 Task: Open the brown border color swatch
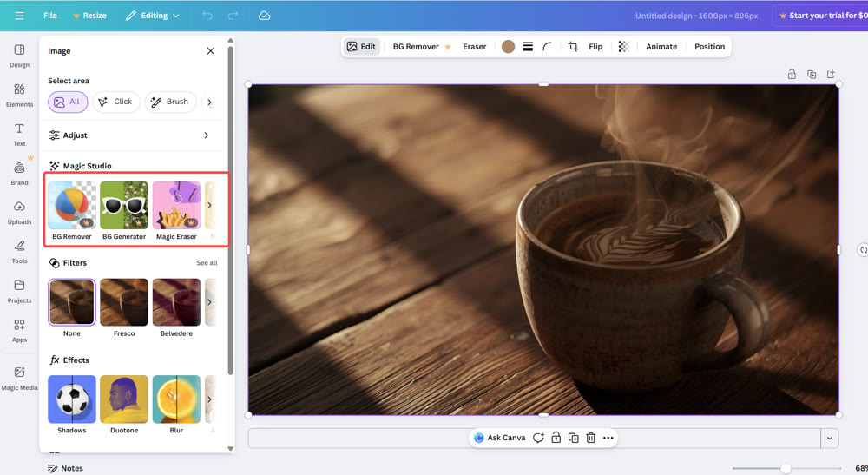point(508,47)
